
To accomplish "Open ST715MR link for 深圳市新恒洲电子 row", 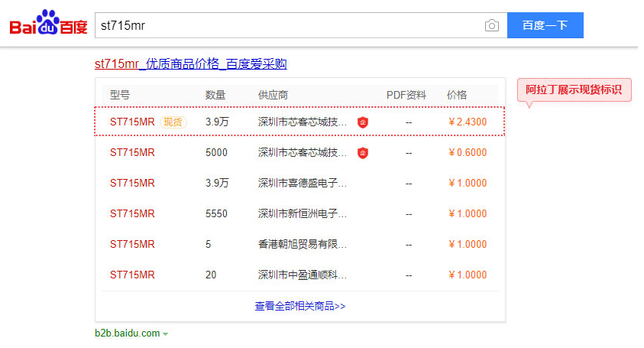I will (x=132, y=214).
